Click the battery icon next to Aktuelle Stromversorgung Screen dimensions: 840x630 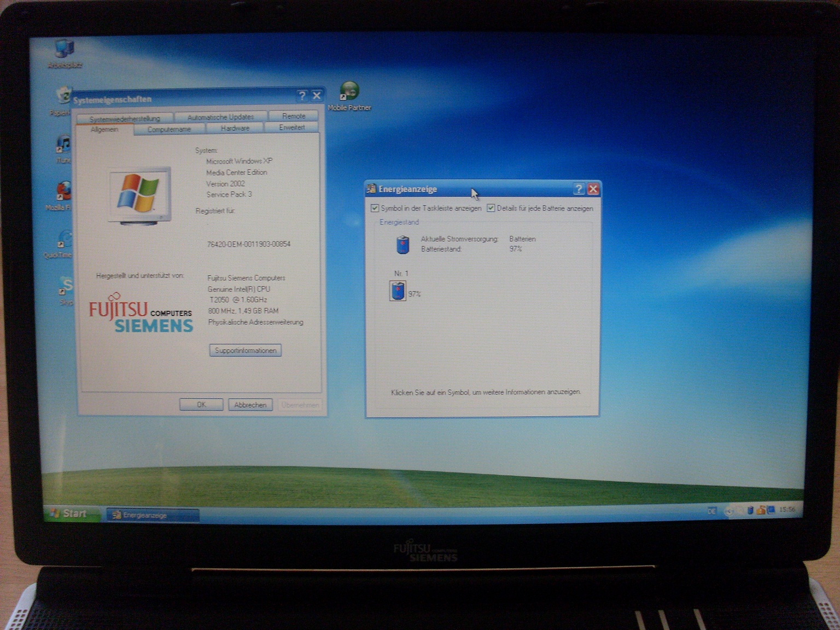[x=402, y=244]
